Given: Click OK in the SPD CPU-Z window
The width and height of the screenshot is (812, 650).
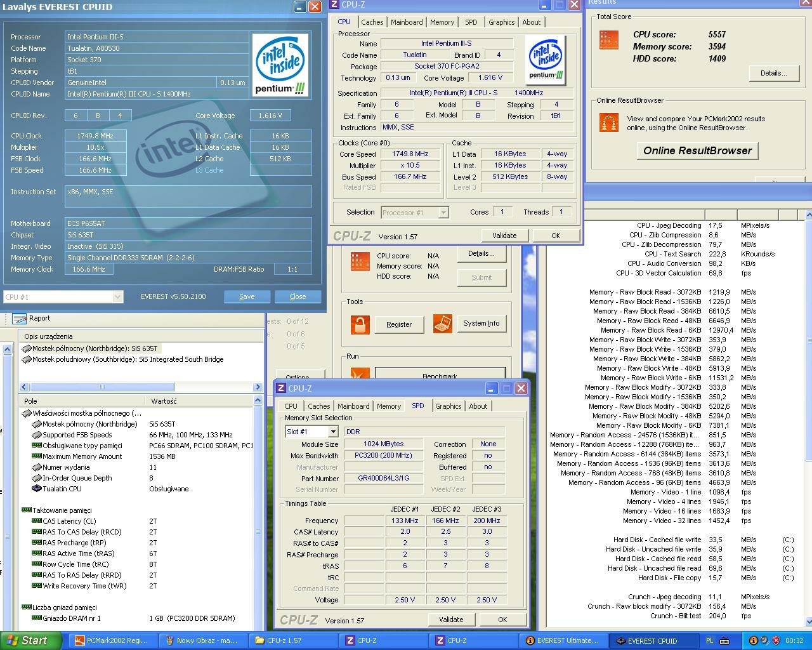Looking at the screenshot, I should click(502, 620).
